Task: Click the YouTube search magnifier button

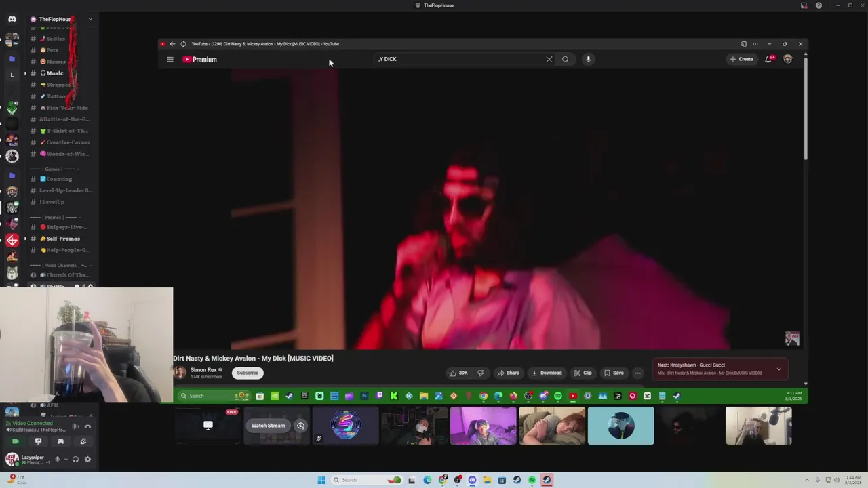Action: [566, 59]
